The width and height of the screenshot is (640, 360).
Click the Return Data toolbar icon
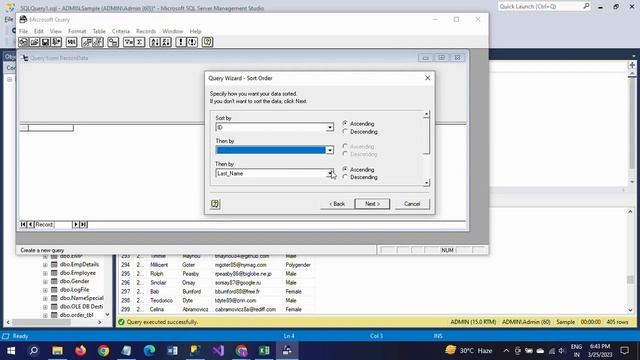[x=56, y=42]
